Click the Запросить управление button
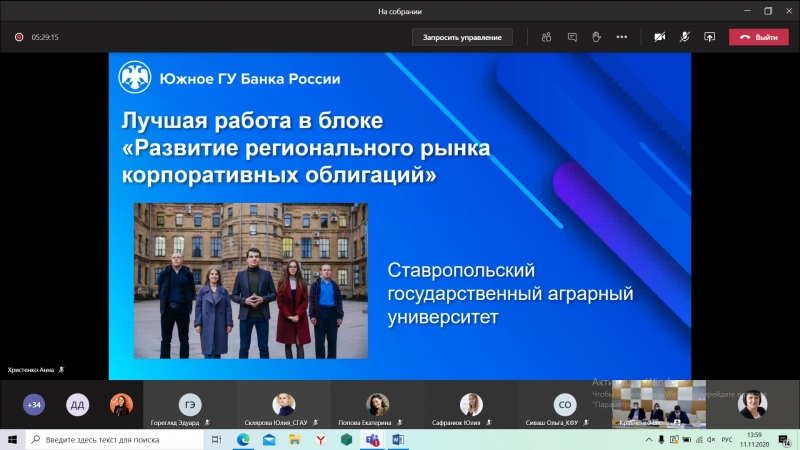The width and height of the screenshot is (800, 450). pos(462,37)
